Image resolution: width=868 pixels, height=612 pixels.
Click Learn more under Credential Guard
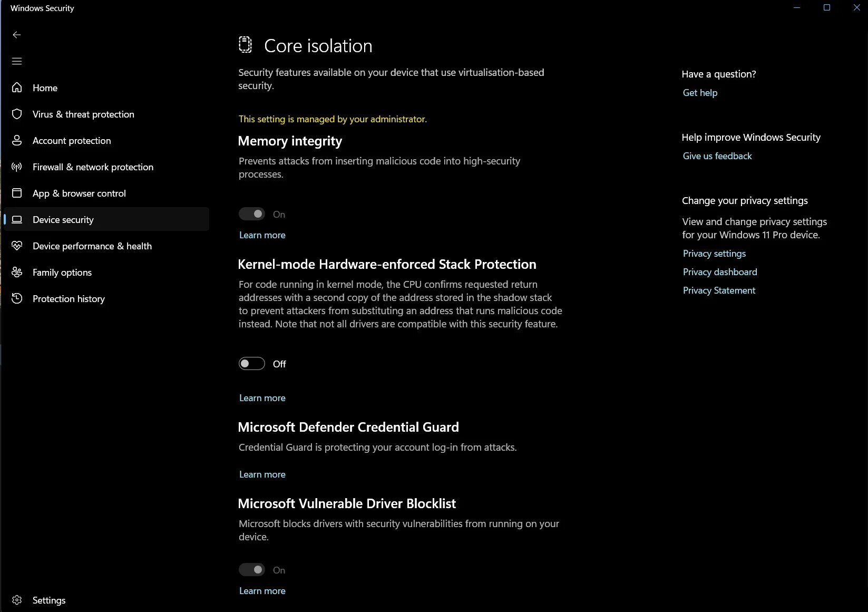[262, 474]
